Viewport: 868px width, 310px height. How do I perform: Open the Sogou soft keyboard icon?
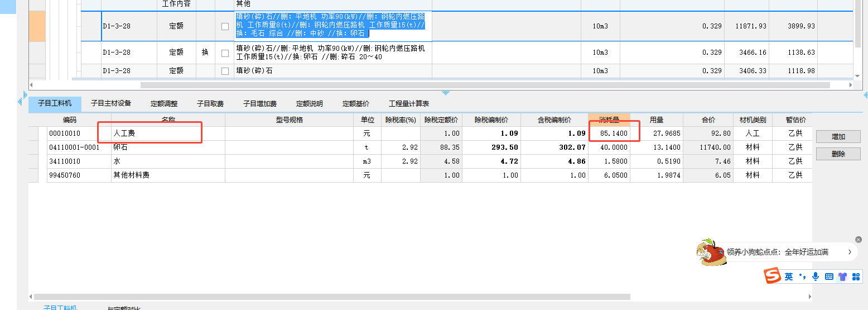829,276
